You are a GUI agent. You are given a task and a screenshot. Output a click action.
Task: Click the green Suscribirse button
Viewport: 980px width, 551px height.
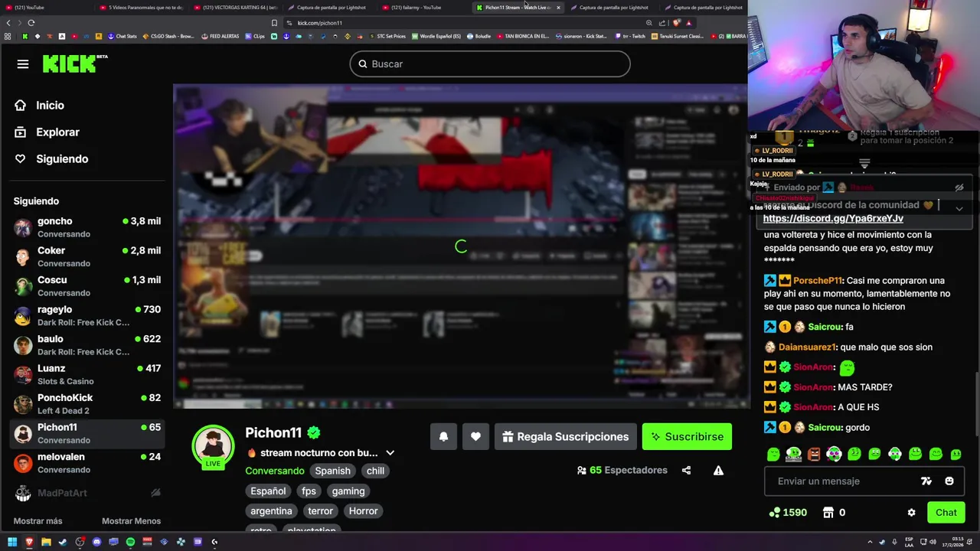pos(687,437)
